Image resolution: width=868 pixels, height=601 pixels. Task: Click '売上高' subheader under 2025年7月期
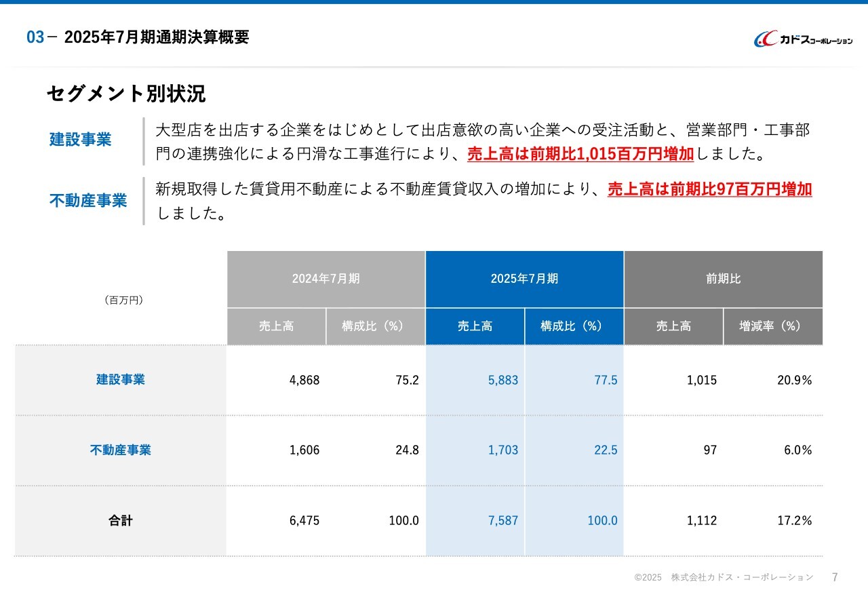point(475,326)
